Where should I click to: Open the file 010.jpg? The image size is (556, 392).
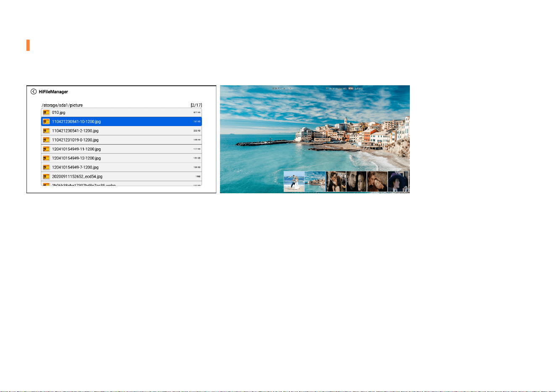point(121,113)
